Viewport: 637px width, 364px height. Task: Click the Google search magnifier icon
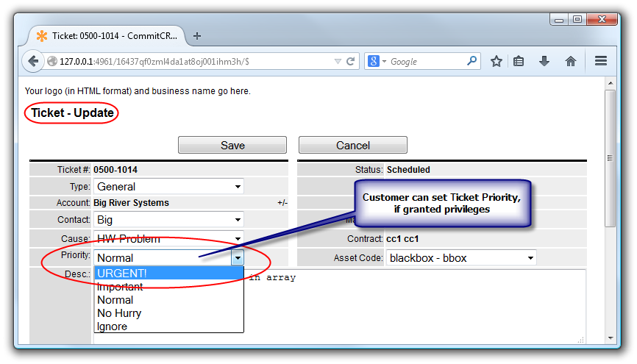click(471, 62)
